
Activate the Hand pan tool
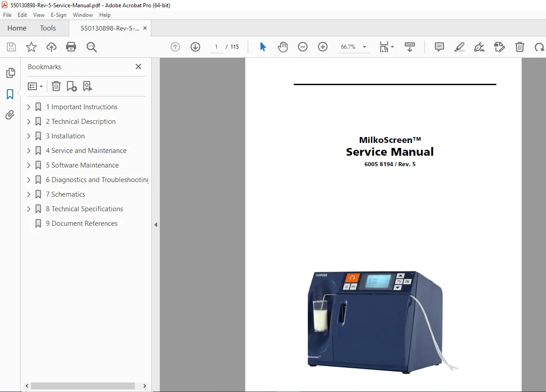[283, 46]
